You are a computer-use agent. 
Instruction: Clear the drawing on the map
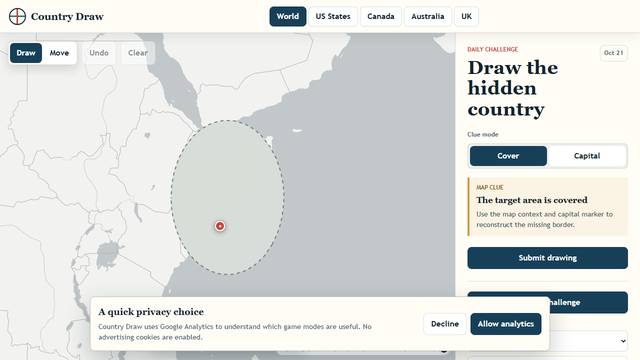[x=138, y=53]
